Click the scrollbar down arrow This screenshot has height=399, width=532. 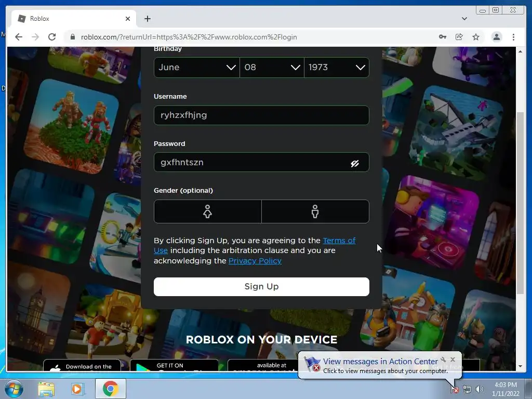tap(520, 366)
